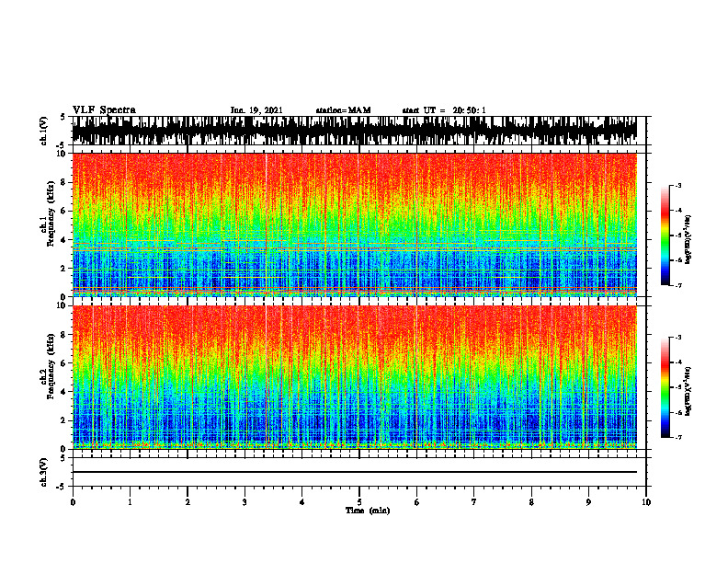The image size is (728, 563).
Task: Click the "VLF Spectra" plot title
Action: pyautogui.click(x=104, y=110)
